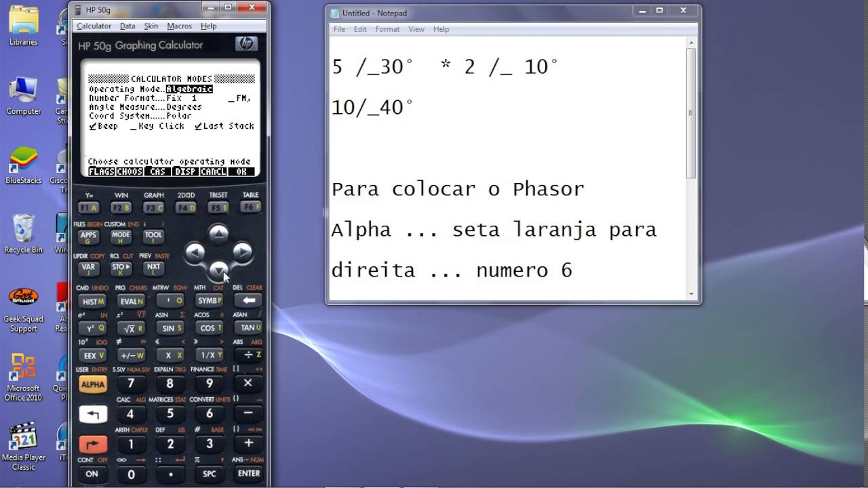The height and width of the screenshot is (488, 868).
Task: Select the Computer desktop icon
Action: 23,96
